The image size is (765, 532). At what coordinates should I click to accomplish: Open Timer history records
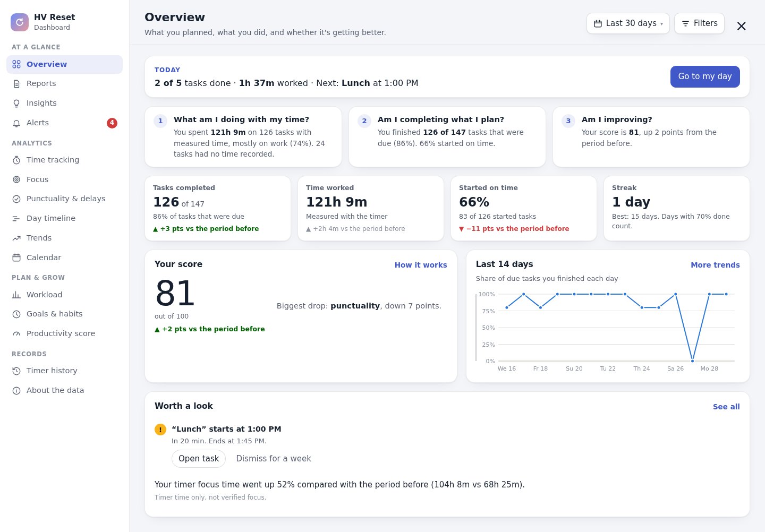point(64,371)
